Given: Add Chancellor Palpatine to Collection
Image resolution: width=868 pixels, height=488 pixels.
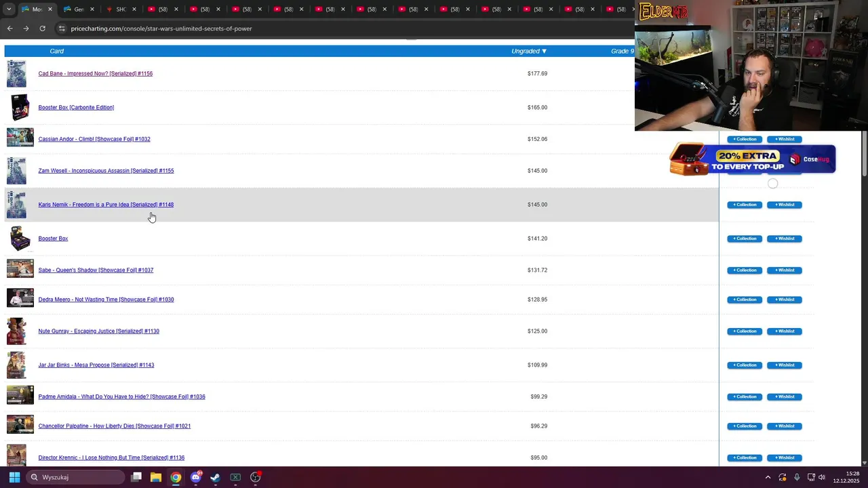Looking at the screenshot, I should tap(745, 426).
